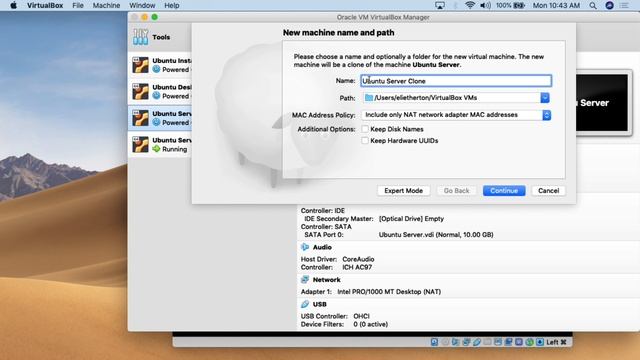Click the USB section heading
The height and width of the screenshot is (360, 640).
point(320,304)
